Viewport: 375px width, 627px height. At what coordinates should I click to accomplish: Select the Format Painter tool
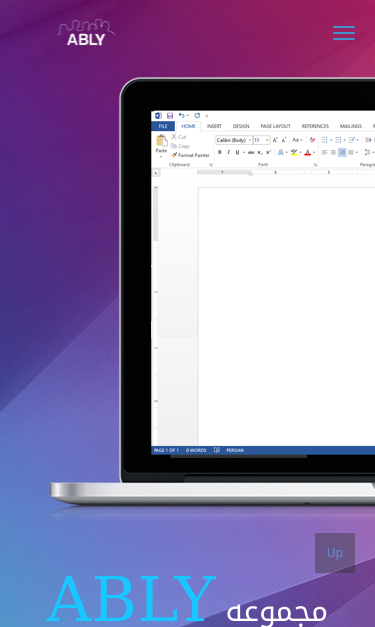coord(190,155)
